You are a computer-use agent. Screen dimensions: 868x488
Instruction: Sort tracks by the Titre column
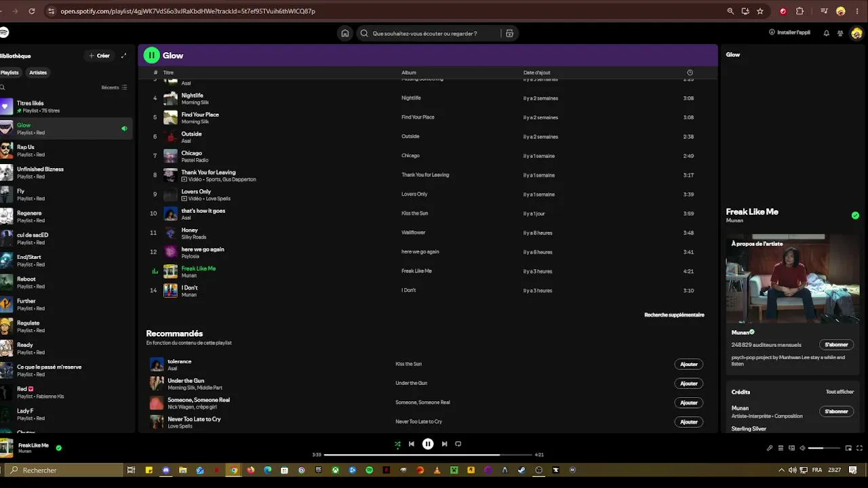point(168,73)
